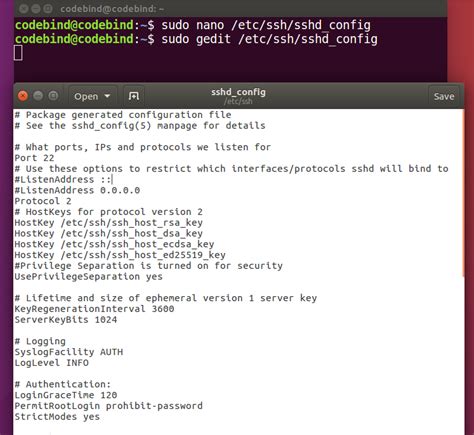Click the UsePrivilegeSeparation yes line
Screen dimensions: 474x435
88,277
